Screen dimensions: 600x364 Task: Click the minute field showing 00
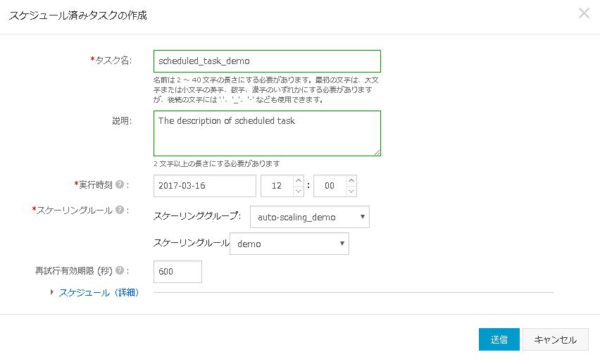click(x=330, y=186)
